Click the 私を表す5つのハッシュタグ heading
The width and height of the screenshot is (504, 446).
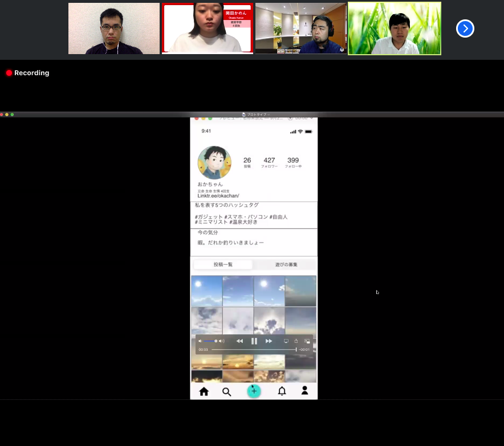[226, 205]
